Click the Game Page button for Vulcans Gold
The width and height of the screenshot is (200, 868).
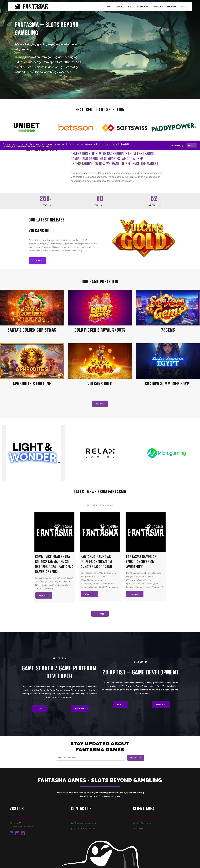tap(37, 260)
